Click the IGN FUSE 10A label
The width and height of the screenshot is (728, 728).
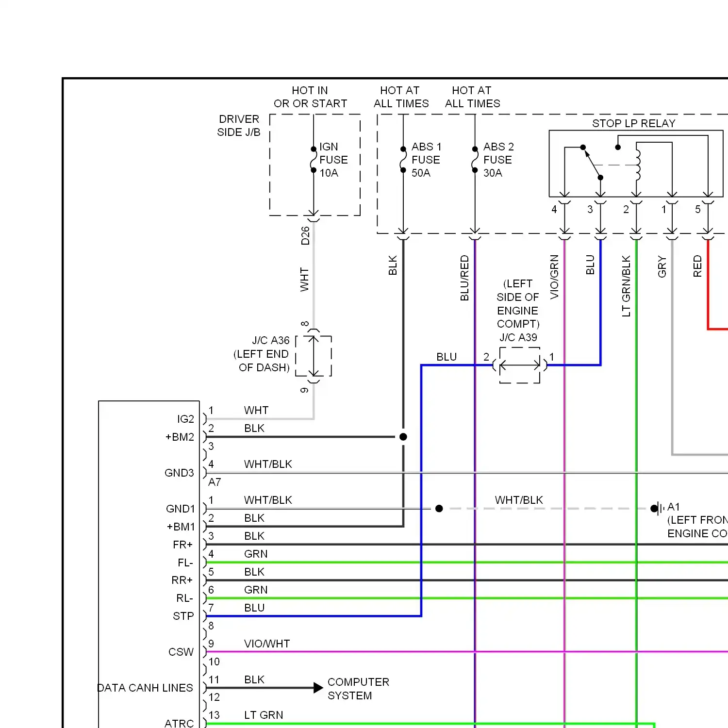coord(333,160)
